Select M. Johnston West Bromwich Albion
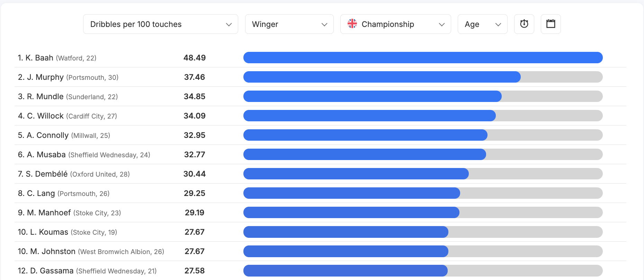This screenshot has height=280, width=644. pos(91,251)
